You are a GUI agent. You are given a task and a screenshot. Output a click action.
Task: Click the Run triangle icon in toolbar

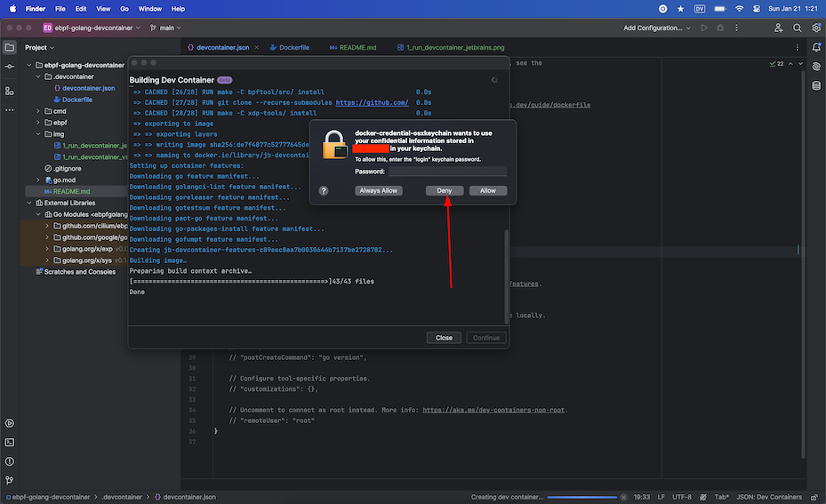coord(704,28)
